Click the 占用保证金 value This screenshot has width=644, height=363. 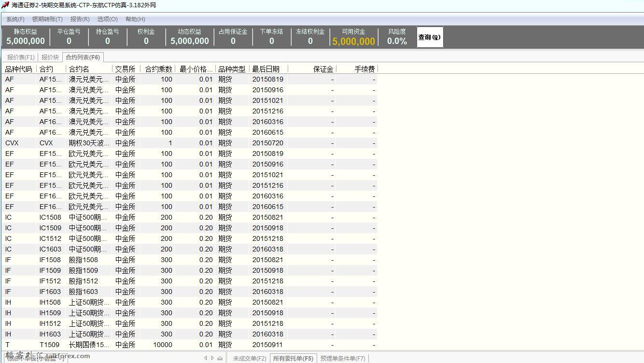coord(233,42)
